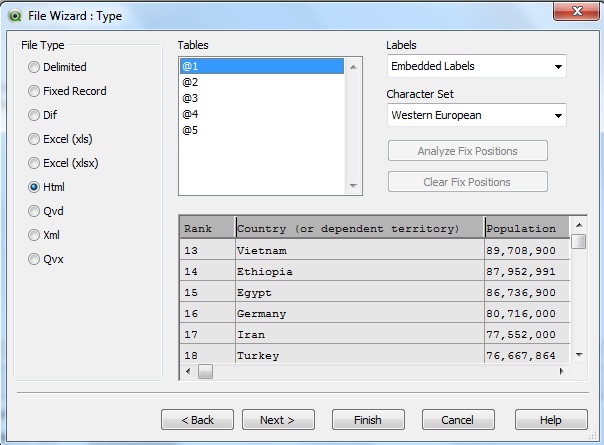604x445 pixels.
Task: Select table @2 in Tables list
Action: tap(191, 82)
